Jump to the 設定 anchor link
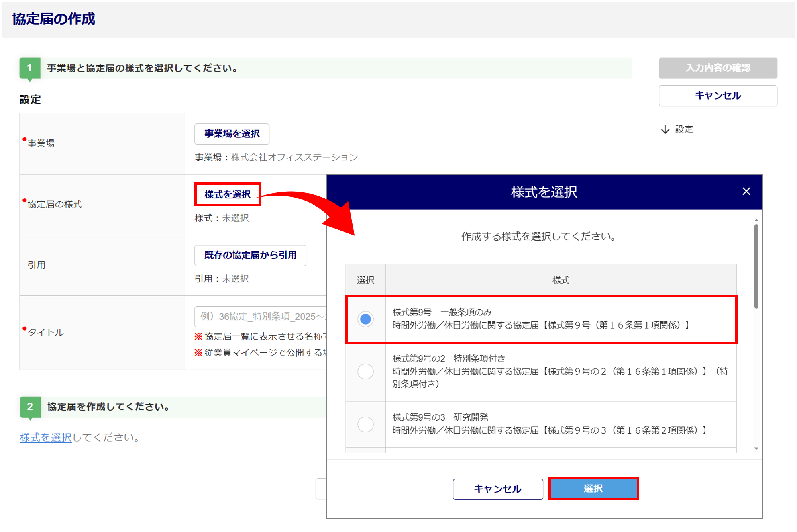This screenshot has width=797, height=532. pos(684,130)
